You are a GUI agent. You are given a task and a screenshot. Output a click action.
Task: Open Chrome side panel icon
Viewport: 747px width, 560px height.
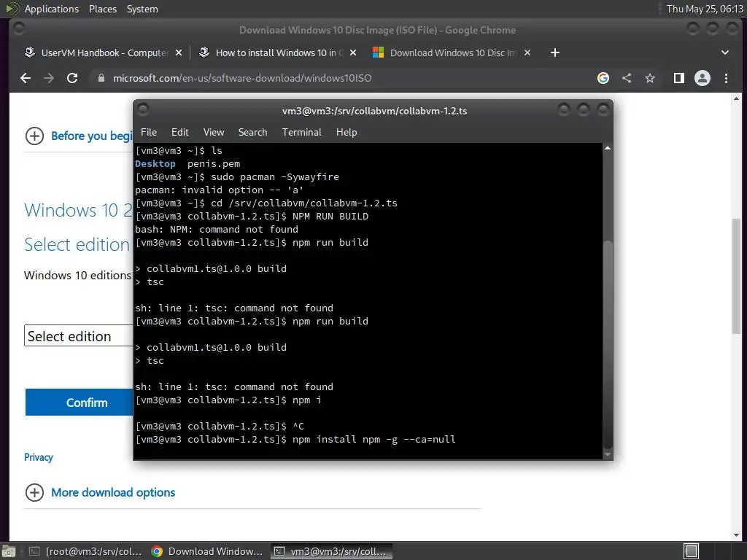point(679,78)
